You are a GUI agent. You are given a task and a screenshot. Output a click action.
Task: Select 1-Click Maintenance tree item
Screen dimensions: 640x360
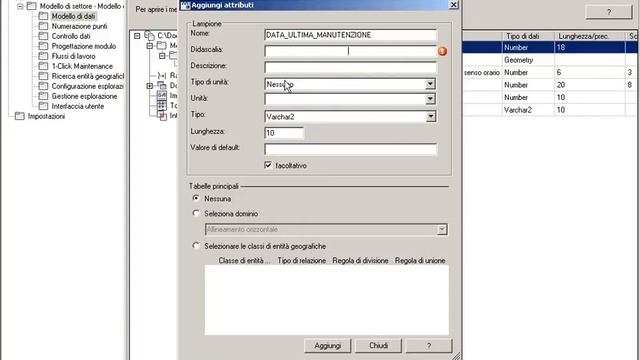[x=82, y=66]
